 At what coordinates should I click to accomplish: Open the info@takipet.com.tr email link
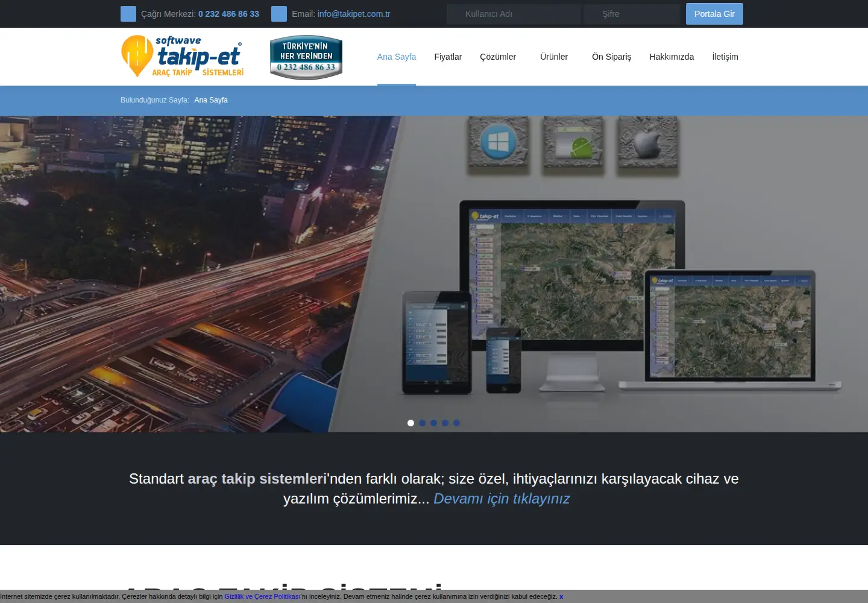pyautogui.click(x=354, y=14)
